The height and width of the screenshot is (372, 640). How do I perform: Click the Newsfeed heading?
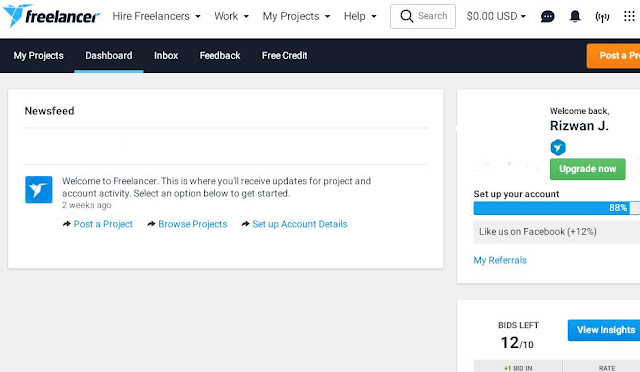[x=49, y=111]
